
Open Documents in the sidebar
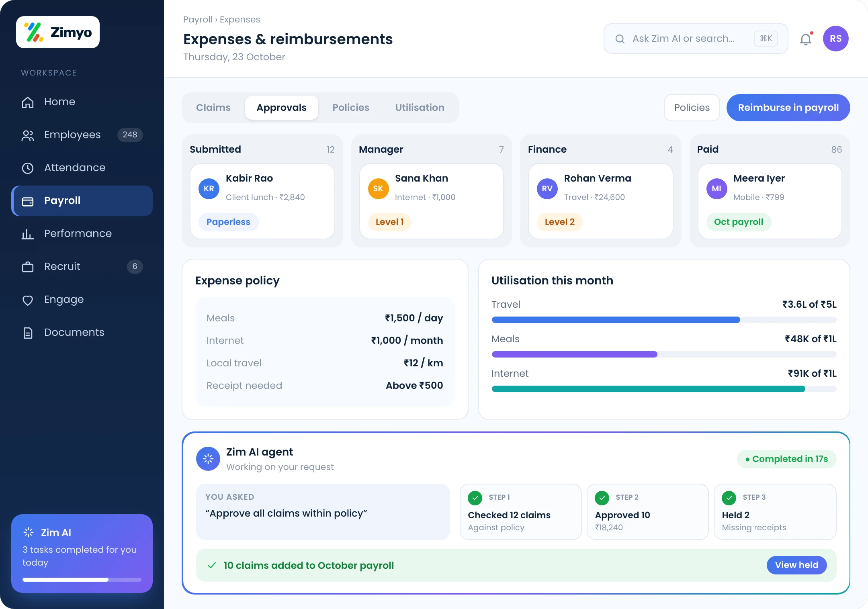click(x=82, y=333)
